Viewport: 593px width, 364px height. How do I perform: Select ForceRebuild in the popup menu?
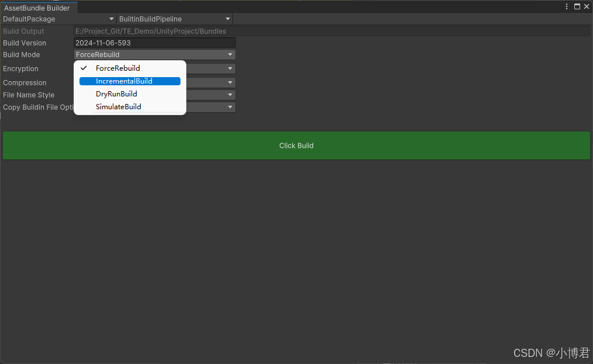[x=130, y=68]
